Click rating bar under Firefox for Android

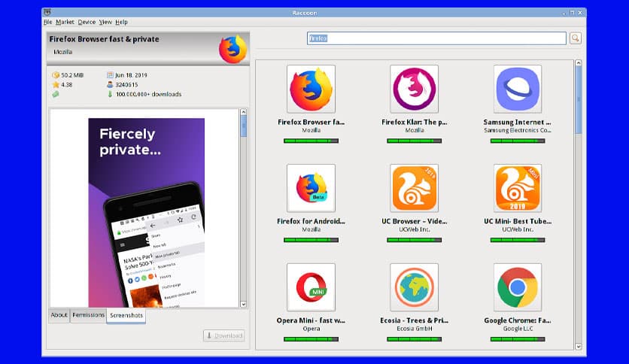coord(311,240)
